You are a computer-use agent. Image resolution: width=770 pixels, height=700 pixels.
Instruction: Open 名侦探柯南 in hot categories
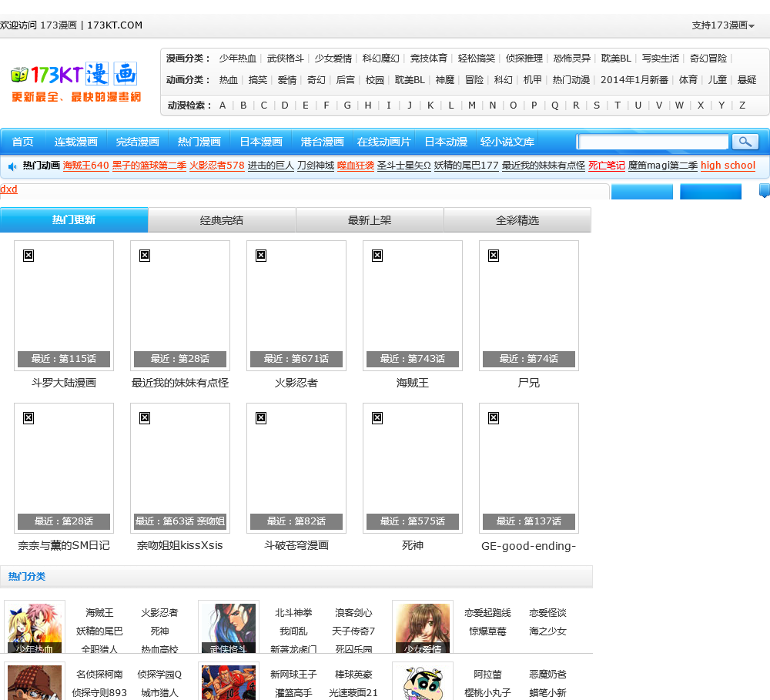tap(99, 675)
